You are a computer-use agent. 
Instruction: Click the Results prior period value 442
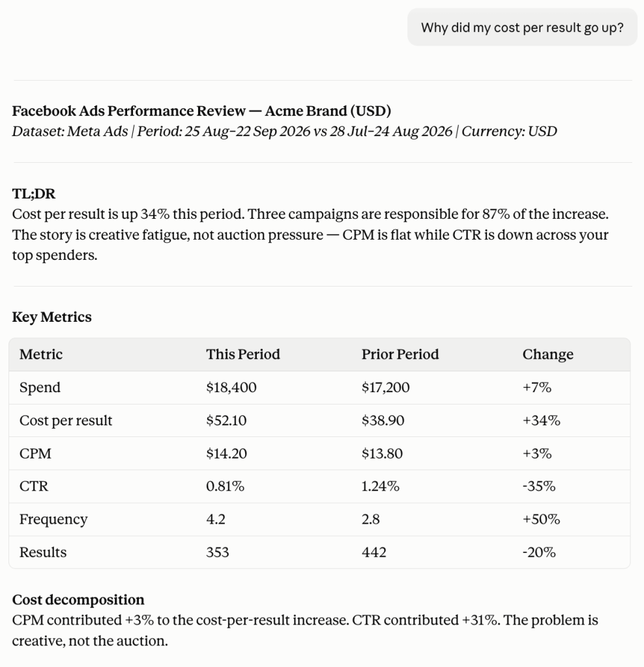click(x=373, y=552)
